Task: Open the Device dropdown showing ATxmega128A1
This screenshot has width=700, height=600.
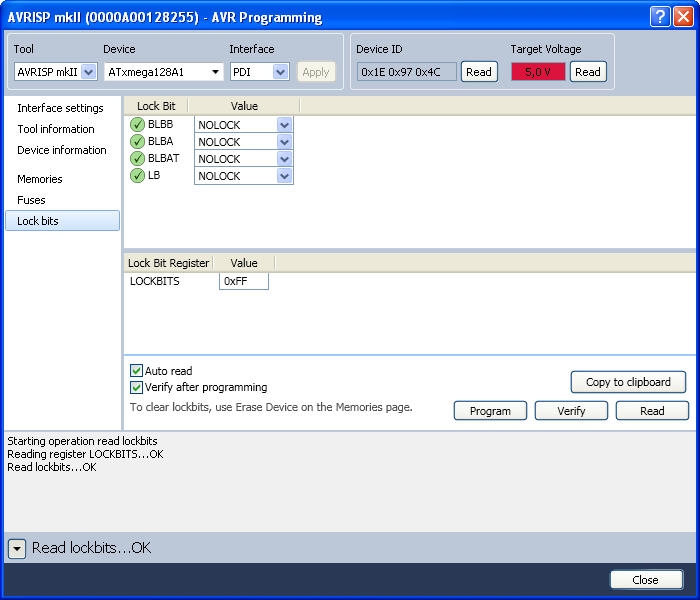Action: pos(163,72)
